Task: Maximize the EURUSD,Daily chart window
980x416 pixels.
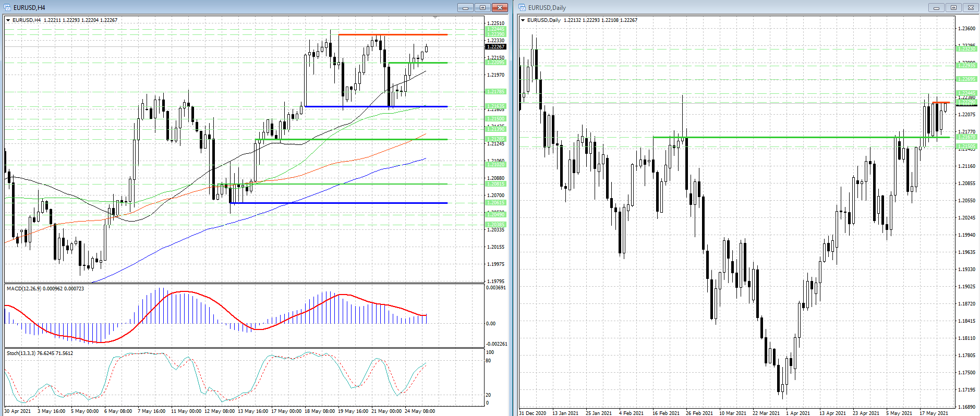Action: click(x=953, y=7)
